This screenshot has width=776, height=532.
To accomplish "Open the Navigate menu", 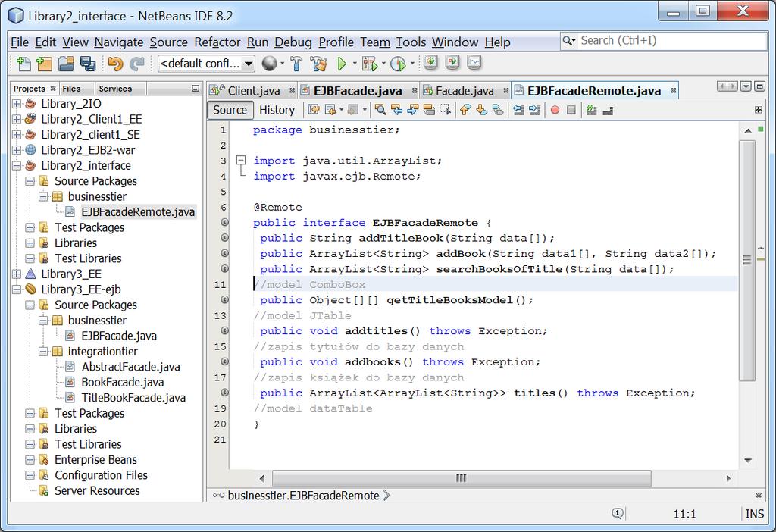I will coord(119,42).
